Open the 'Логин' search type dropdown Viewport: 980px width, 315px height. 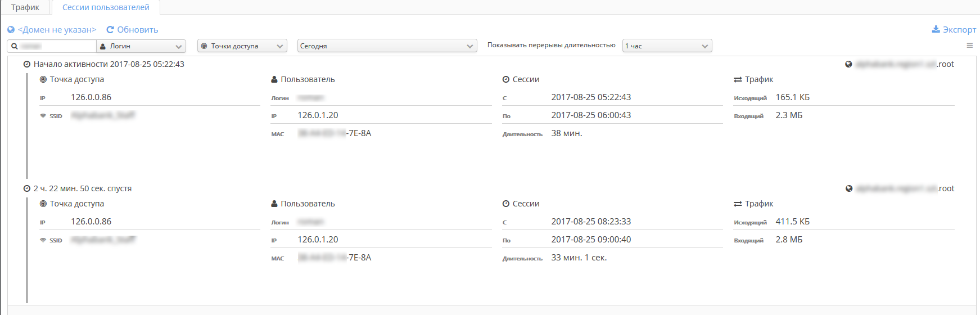click(141, 46)
